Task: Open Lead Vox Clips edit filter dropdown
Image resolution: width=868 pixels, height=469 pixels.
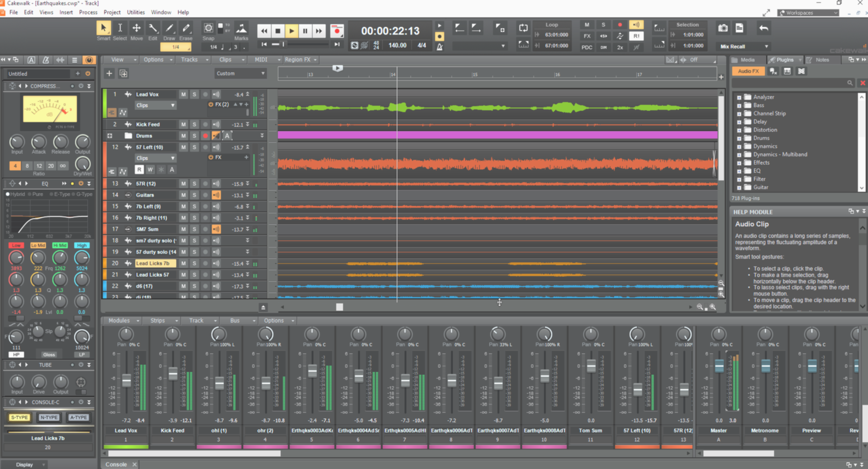Action: point(155,105)
